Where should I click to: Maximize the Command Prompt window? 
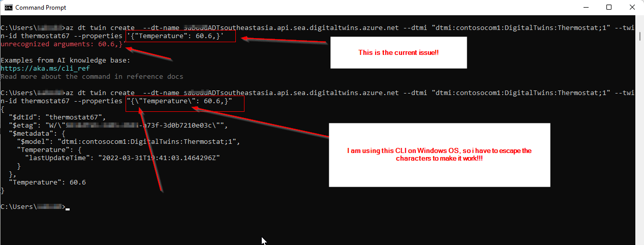609,8
